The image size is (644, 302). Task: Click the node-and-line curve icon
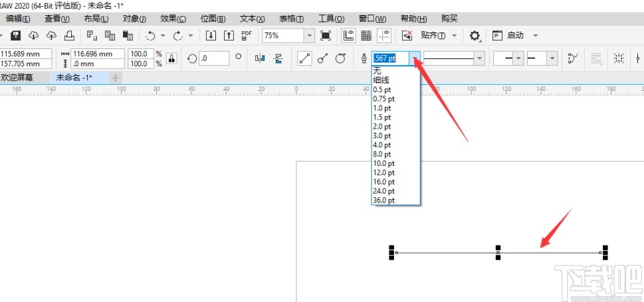pos(322,58)
